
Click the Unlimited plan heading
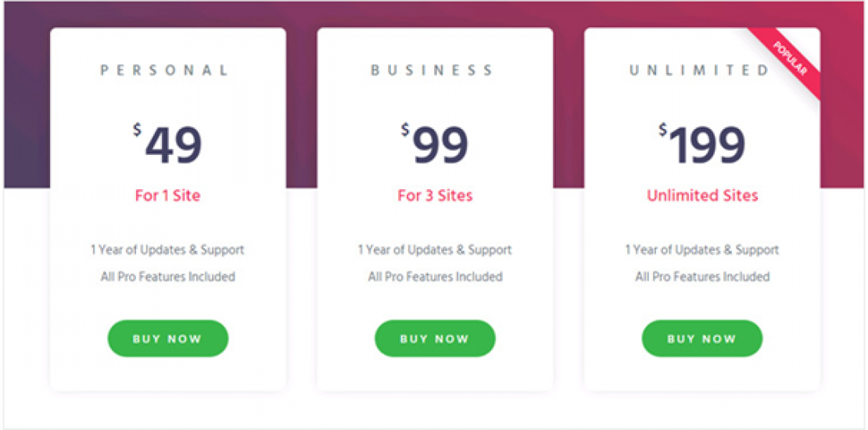[x=700, y=70]
